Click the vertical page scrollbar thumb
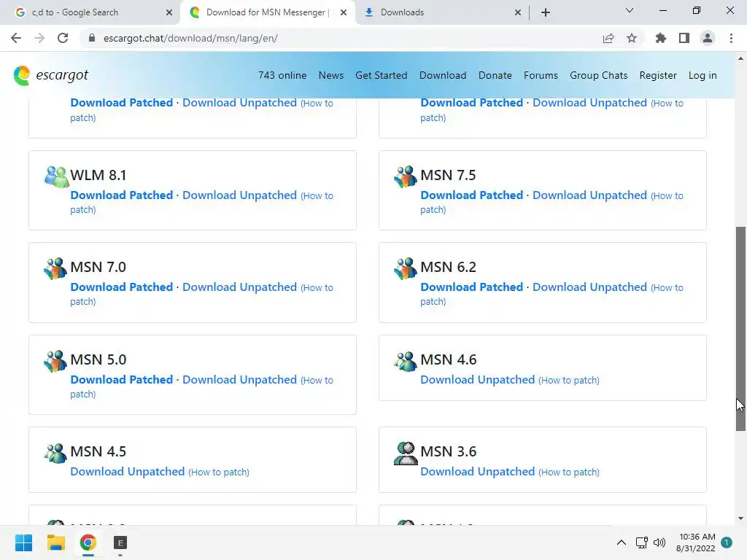The width and height of the screenshot is (747, 560). (740, 329)
